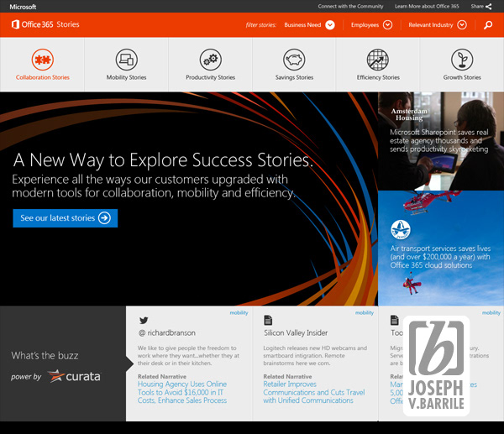This screenshot has height=434, width=504.
Task: Expand the Business Need filter dropdown
Action: pyautogui.click(x=330, y=24)
